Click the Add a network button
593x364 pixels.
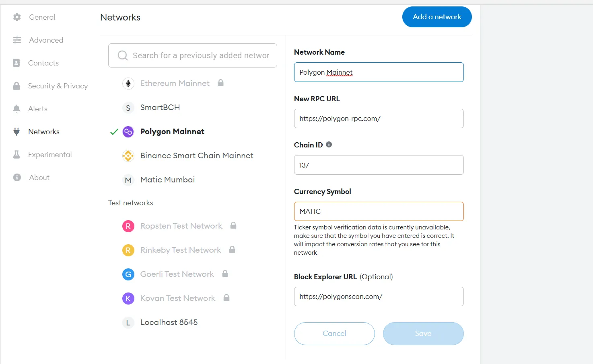point(437,17)
